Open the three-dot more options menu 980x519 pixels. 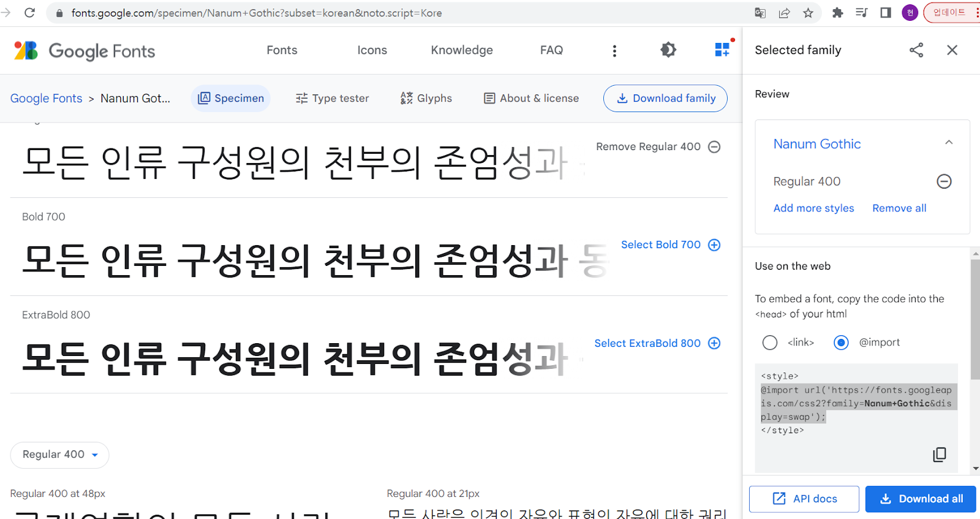pos(614,51)
